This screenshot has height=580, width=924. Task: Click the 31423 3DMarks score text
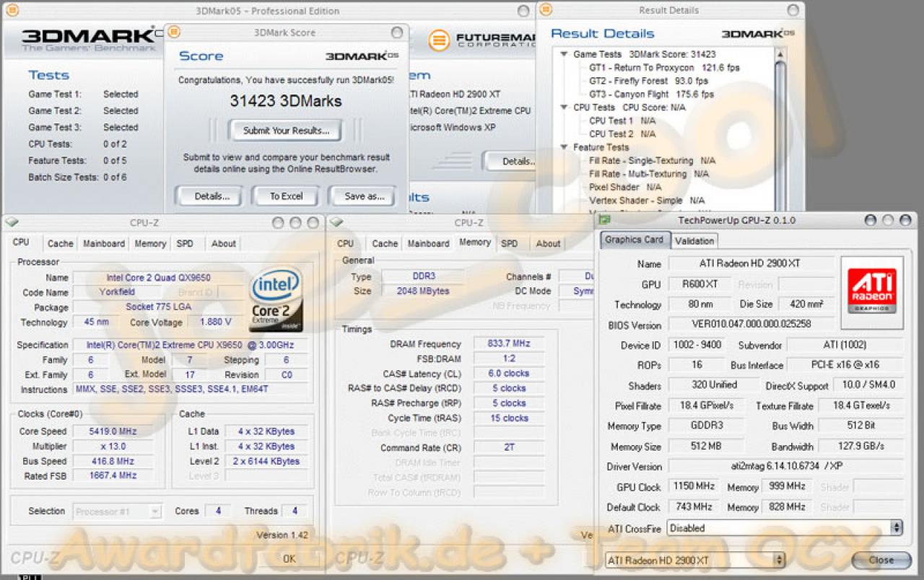[x=286, y=101]
